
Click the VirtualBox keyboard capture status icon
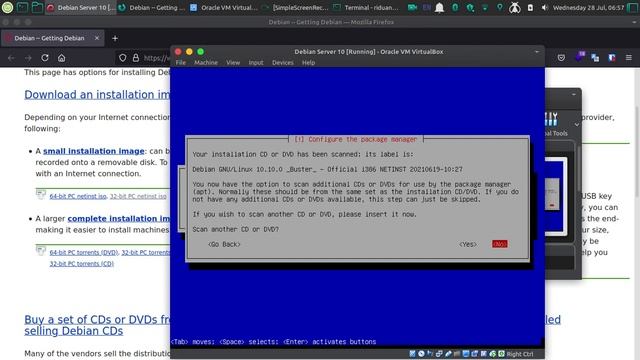click(x=501, y=354)
